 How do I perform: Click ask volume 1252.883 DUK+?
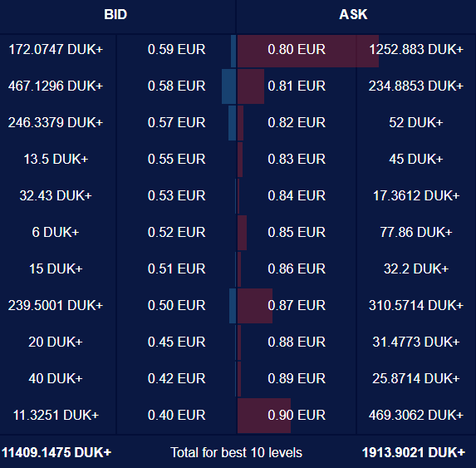coord(416,50)
